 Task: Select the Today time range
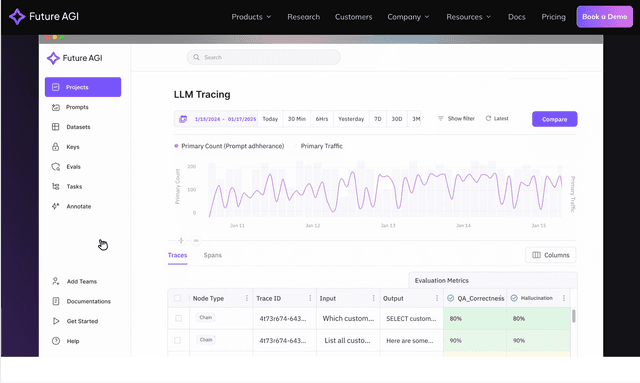tap(270, 119)
